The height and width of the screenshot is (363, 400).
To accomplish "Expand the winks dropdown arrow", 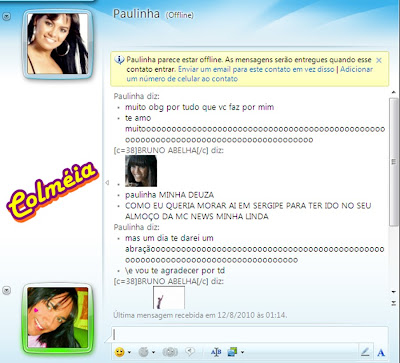I will 153,352.
